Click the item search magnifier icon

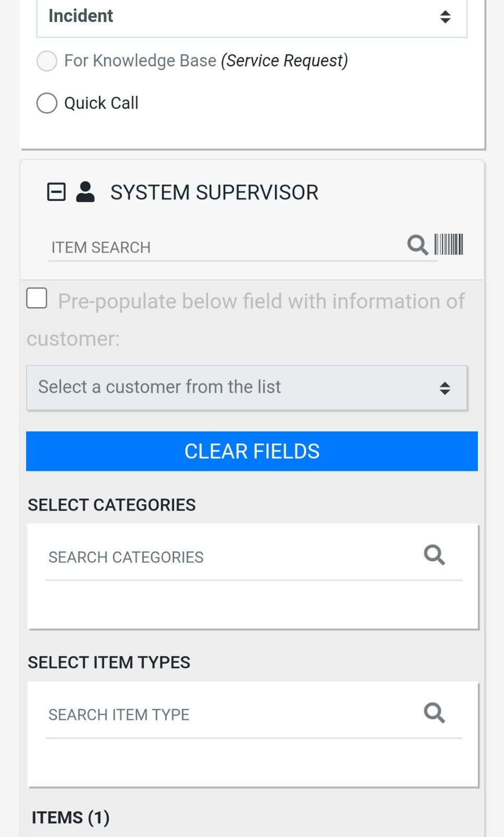(417, 245)
